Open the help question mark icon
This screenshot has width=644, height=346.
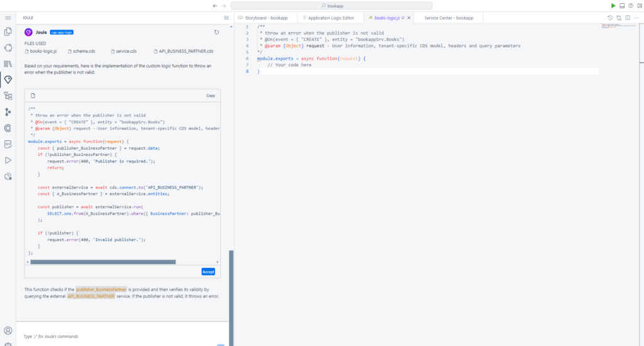(x=631, y=6)
